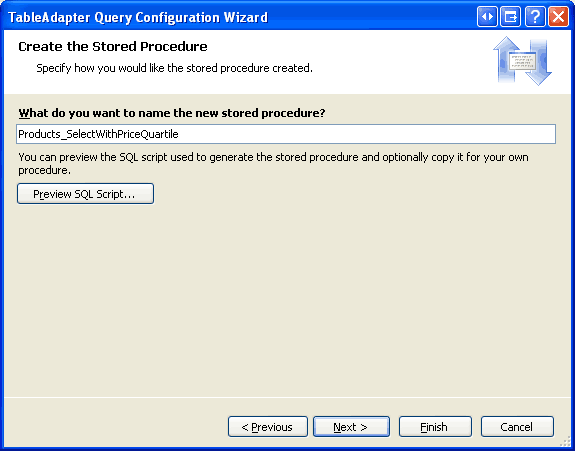This screenshot has height=451, width=575.
Task: Advance with the Next button
Action: tap(351, 427)
